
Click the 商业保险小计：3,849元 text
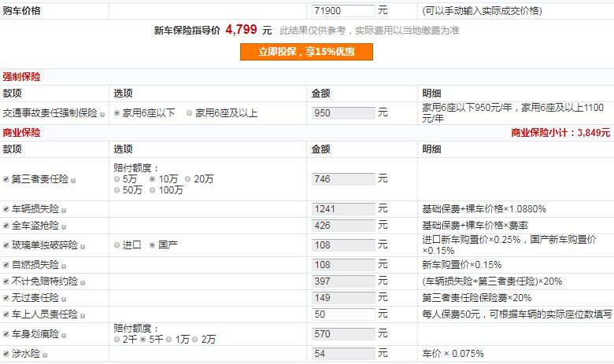pyautogui.click(x=560, y=133)
